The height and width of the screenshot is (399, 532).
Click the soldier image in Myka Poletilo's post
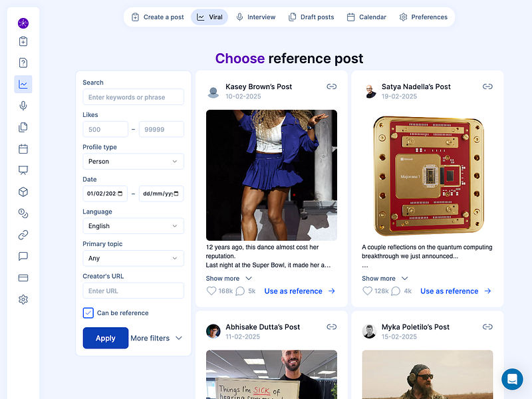click(428, 374)
